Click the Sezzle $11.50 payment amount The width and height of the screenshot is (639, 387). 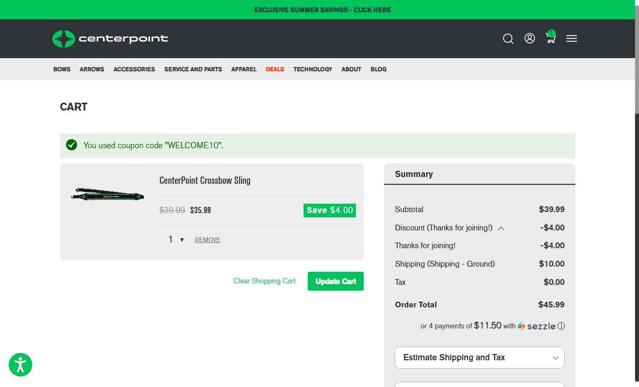(487, 325)
